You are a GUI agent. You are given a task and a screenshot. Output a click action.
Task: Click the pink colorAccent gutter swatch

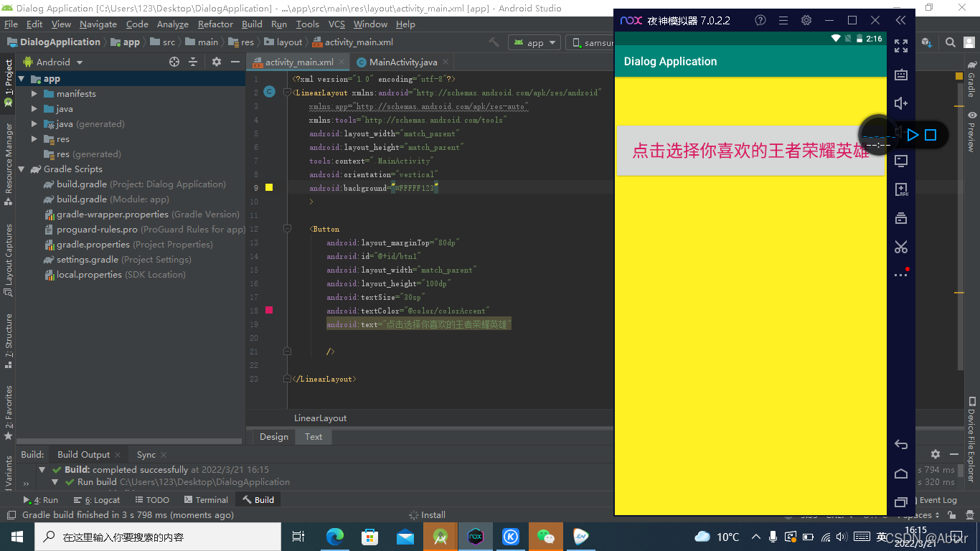tap(269, 310)
